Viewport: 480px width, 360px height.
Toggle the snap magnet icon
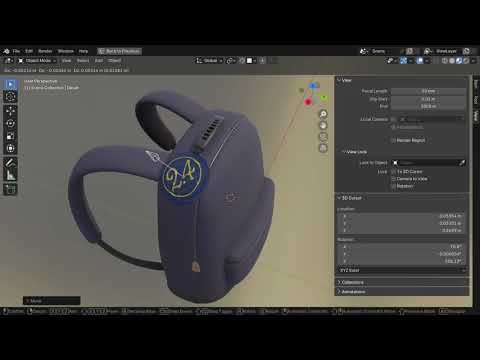coord(242,60)
